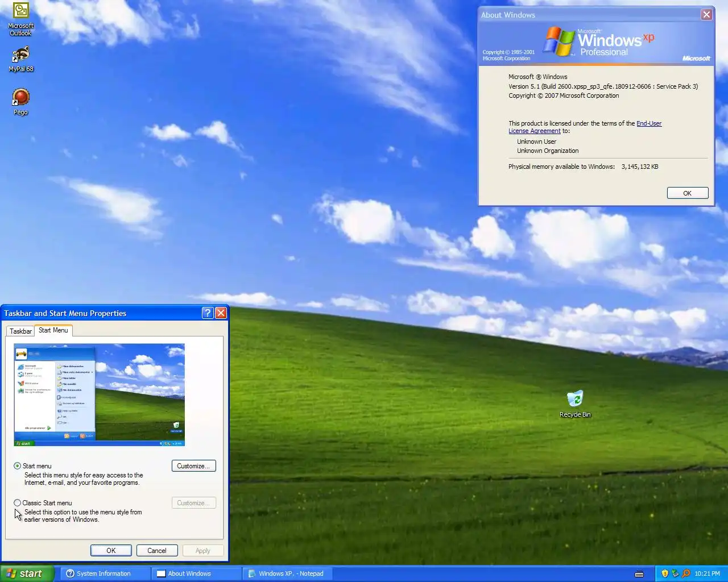Click Cancel in Taskbar and Start Menu Properties

(157, 550)
